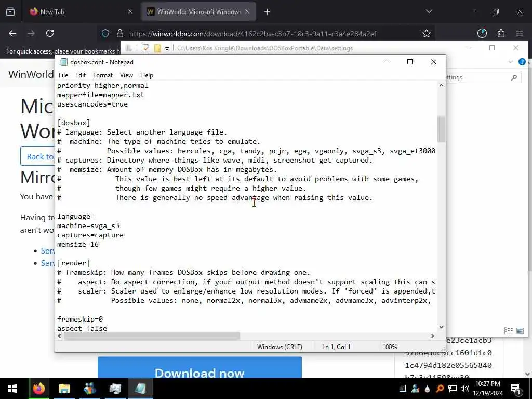The width and height of the screenshot is (532, 399).
Task: Click the usescancodes=true line
Action: [x=92, y=104]
